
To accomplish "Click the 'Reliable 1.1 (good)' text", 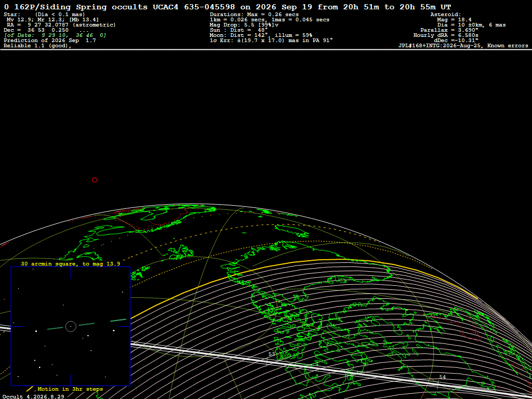I will (37, 46).
